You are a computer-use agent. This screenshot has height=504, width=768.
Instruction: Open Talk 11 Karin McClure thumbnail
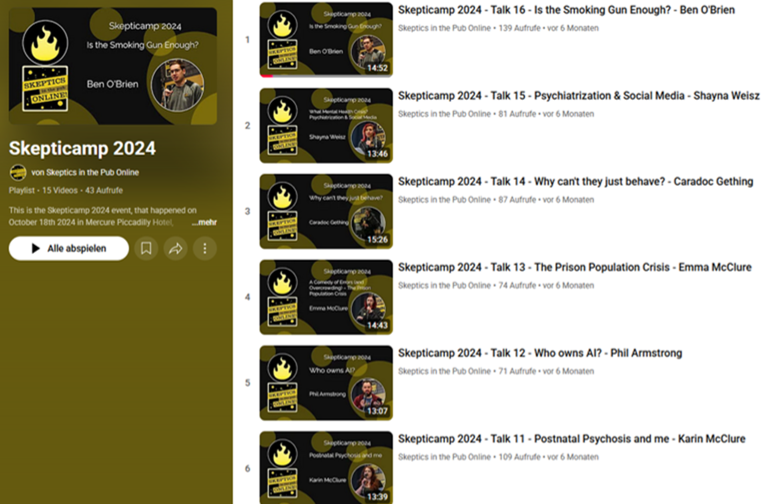(x=326, y=467)
